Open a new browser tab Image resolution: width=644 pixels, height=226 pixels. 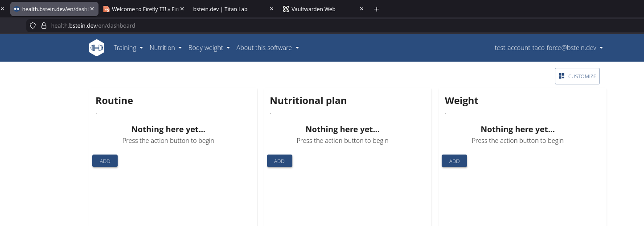click(377, 9)
